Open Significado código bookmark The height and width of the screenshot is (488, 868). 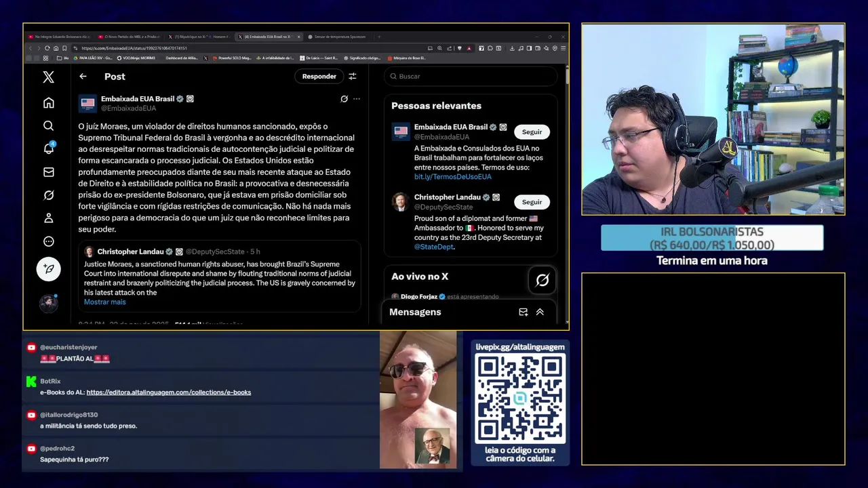coord(362,58)
